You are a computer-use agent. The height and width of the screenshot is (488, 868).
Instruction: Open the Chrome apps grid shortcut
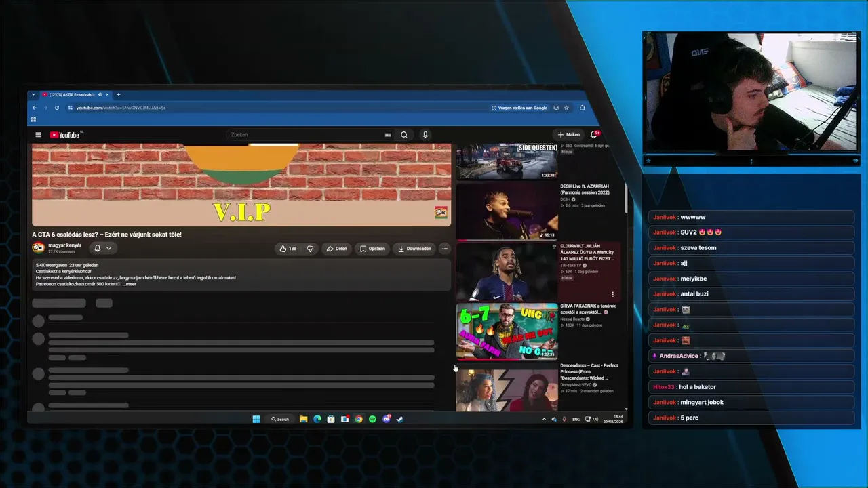point(33,119)
